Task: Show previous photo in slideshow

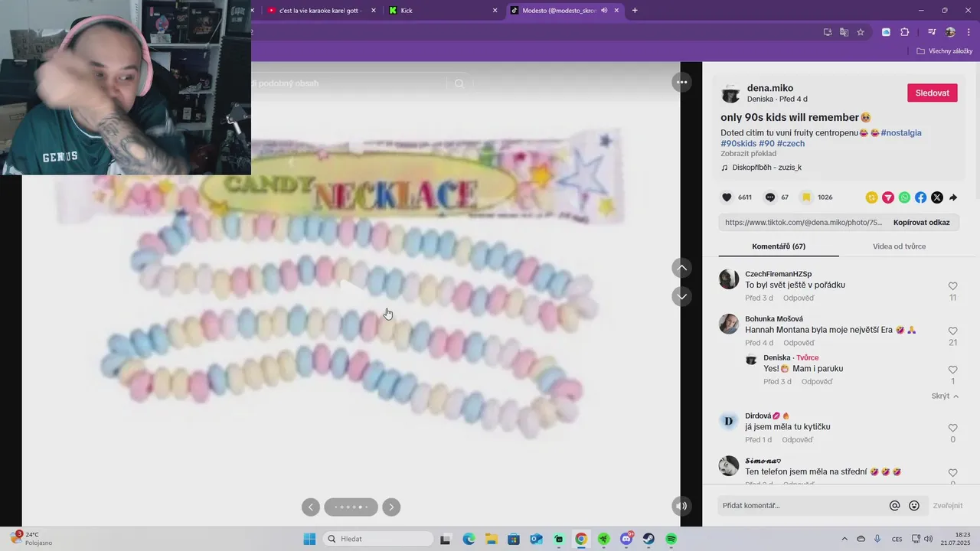Action: (310, 507)
